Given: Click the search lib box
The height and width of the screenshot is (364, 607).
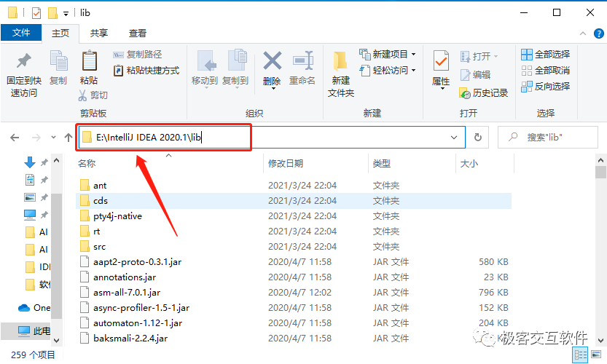Looking at the screenshot, I should click(x=548, y=138).
